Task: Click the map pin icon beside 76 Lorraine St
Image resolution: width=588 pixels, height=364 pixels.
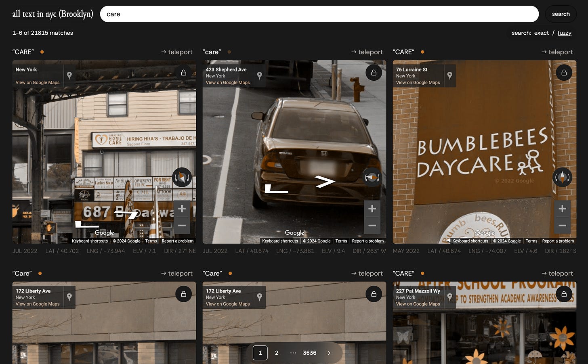Action: [x=450, y=75]
